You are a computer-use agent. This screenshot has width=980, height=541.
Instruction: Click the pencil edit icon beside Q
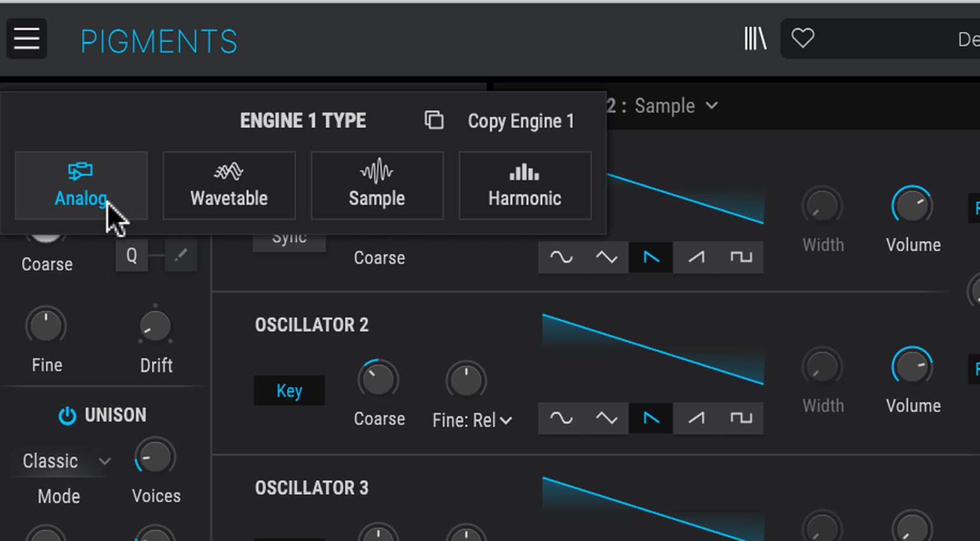point(181,256)
